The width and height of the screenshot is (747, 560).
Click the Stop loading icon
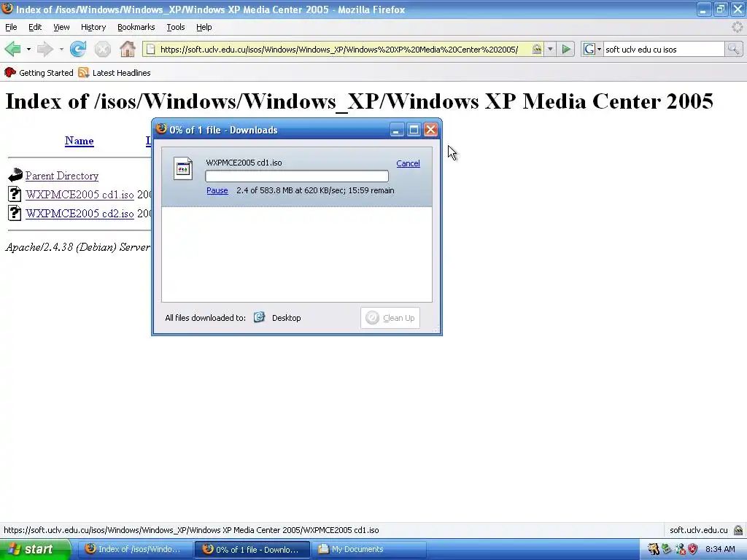coord(102,49)
